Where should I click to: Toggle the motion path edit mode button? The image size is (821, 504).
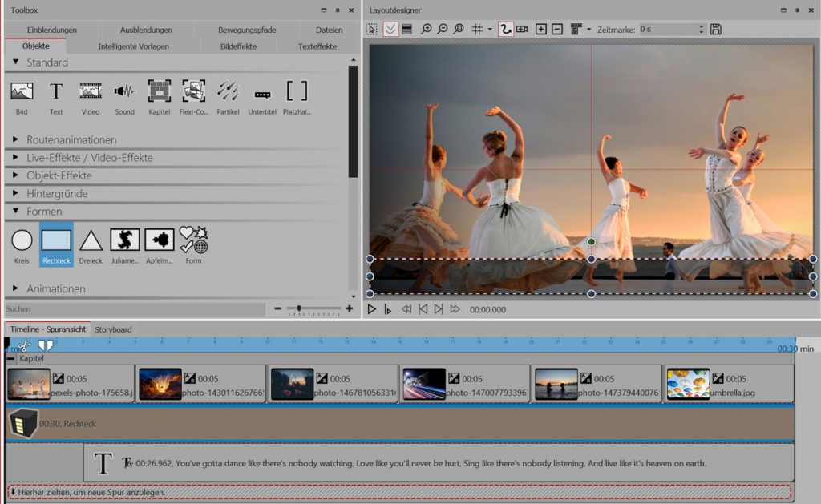(x=505, y=29)
